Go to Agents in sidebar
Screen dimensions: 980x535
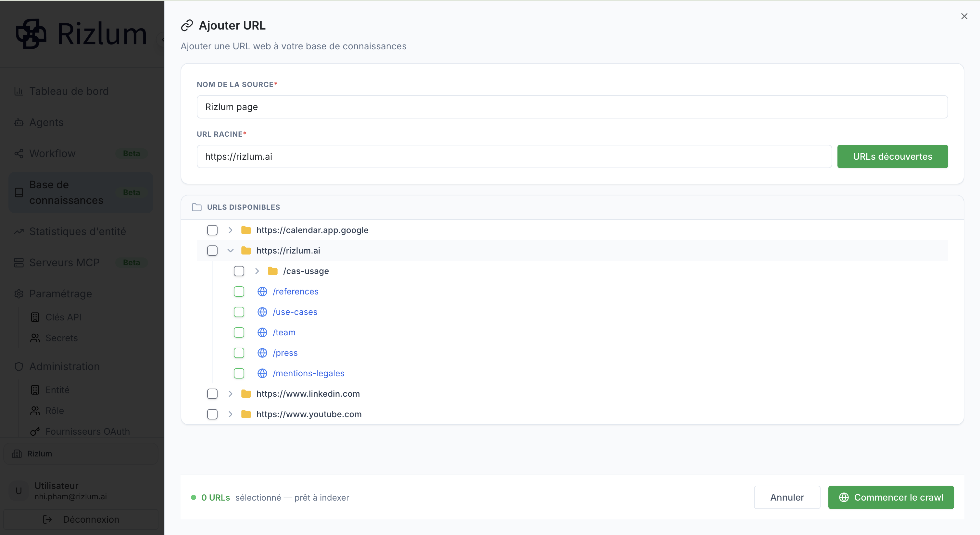point(81,122)
